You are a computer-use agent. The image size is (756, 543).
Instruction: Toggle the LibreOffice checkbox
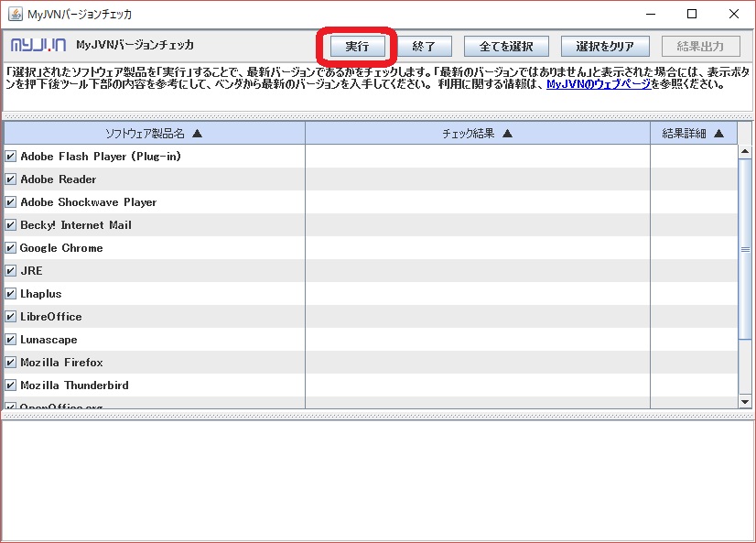coord(11,316)
